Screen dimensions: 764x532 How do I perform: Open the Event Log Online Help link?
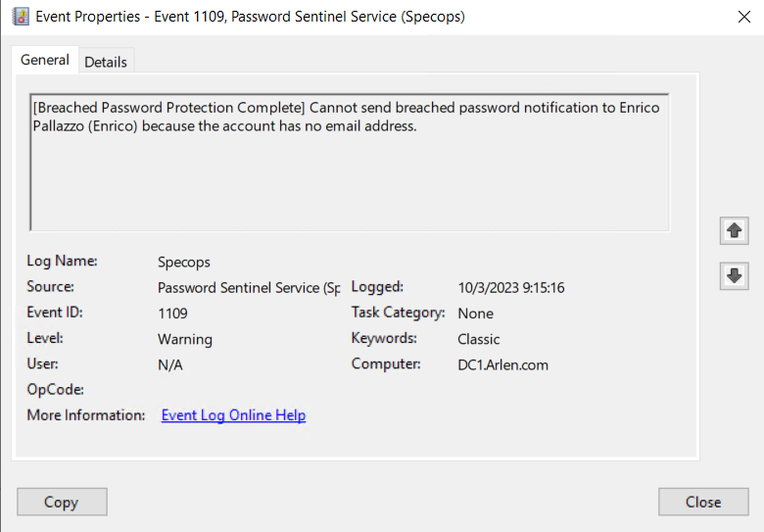[x=233, y=415]
